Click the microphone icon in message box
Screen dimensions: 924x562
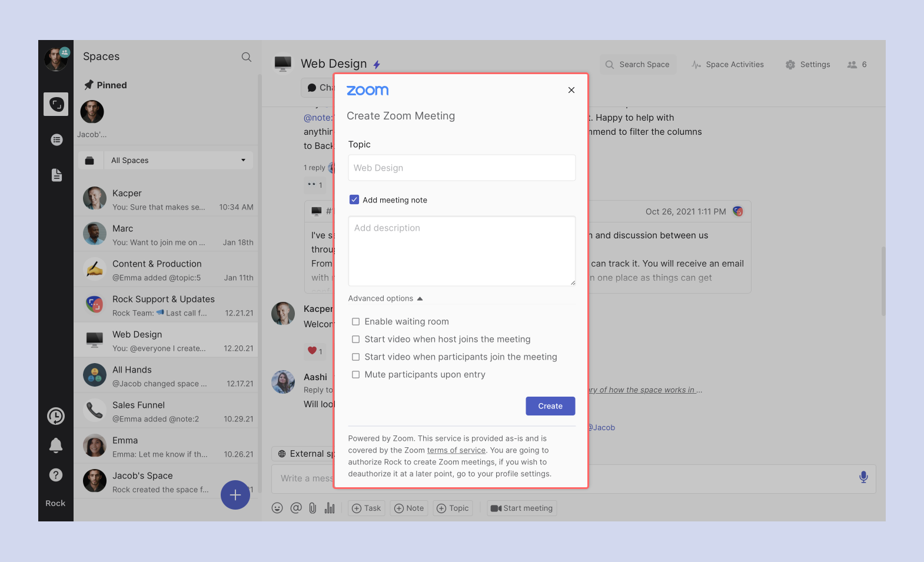tap(863, 477)
